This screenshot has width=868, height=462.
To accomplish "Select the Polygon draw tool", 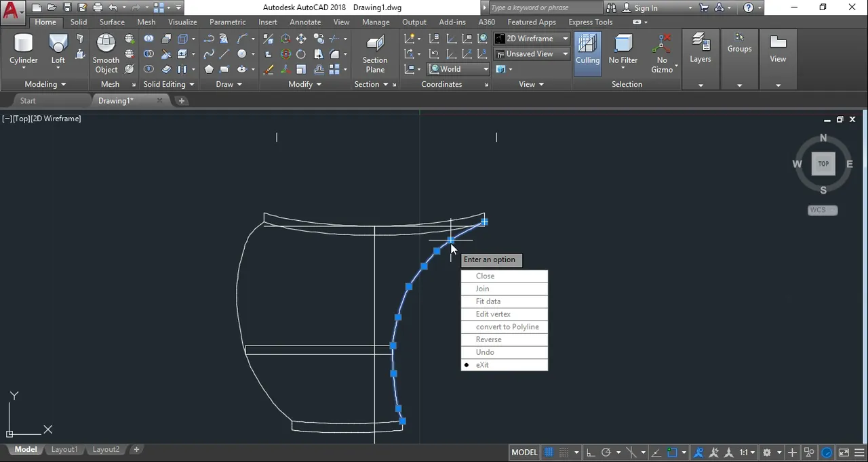I will pos(209,69).
